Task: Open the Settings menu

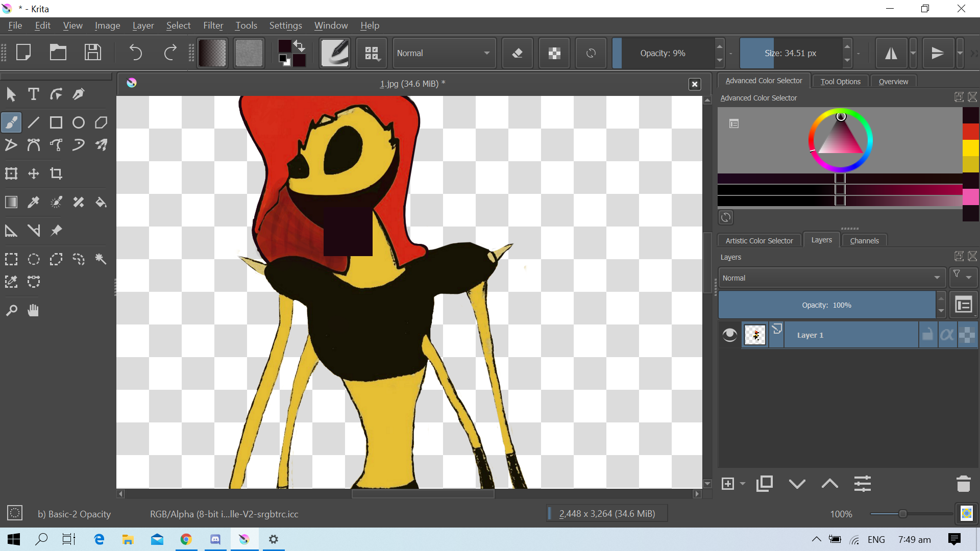Action: [x=285, y=26]
